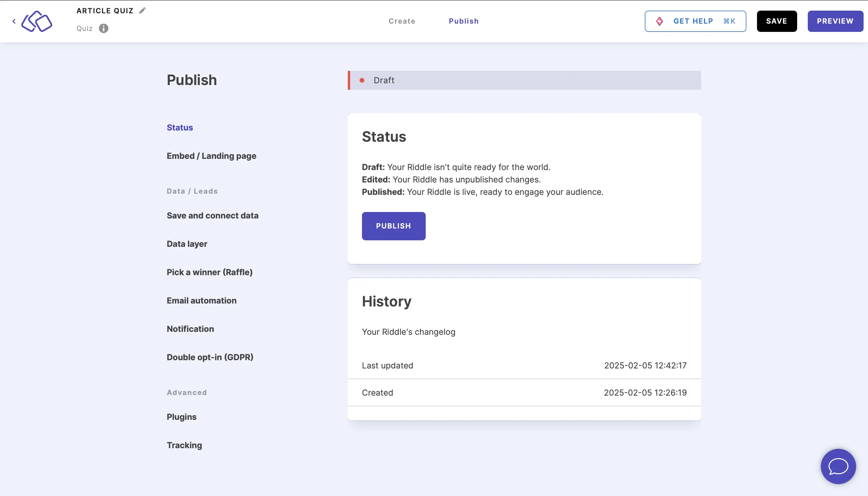Navigate to Embed Landing page section
This screenshot has width=868, height=496.
212,156
